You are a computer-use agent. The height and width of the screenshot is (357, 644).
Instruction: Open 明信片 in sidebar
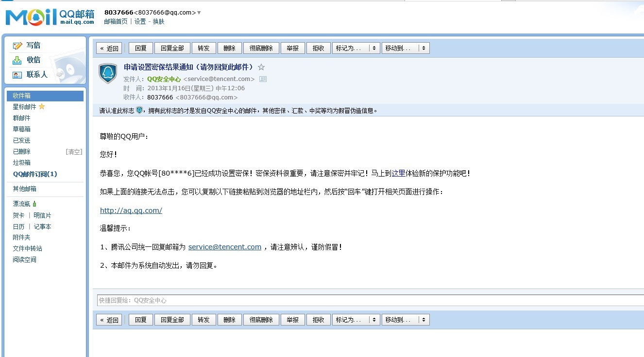[42, 215]
